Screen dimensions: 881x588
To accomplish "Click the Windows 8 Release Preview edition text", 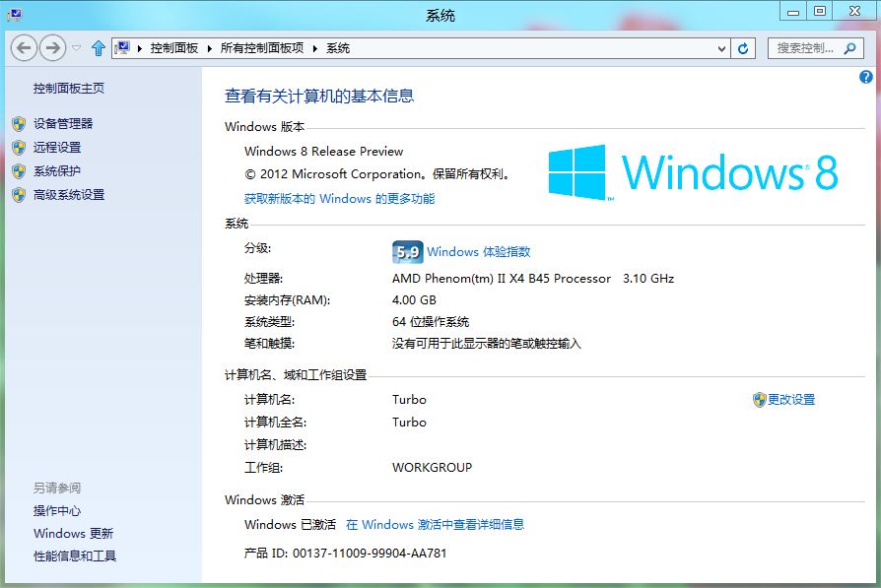I will point(323,151).
